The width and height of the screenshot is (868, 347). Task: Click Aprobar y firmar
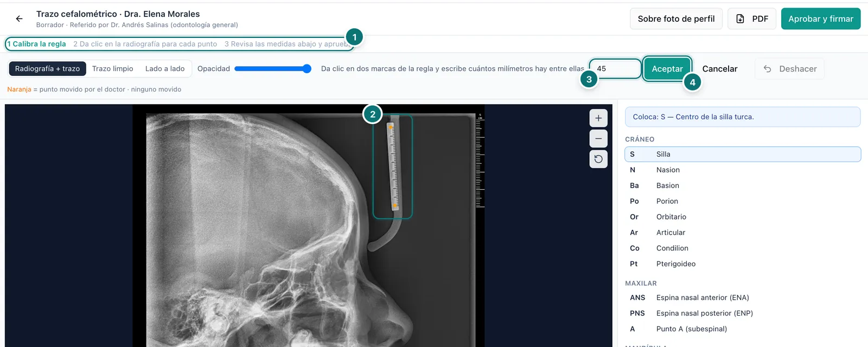click(821, 19)
